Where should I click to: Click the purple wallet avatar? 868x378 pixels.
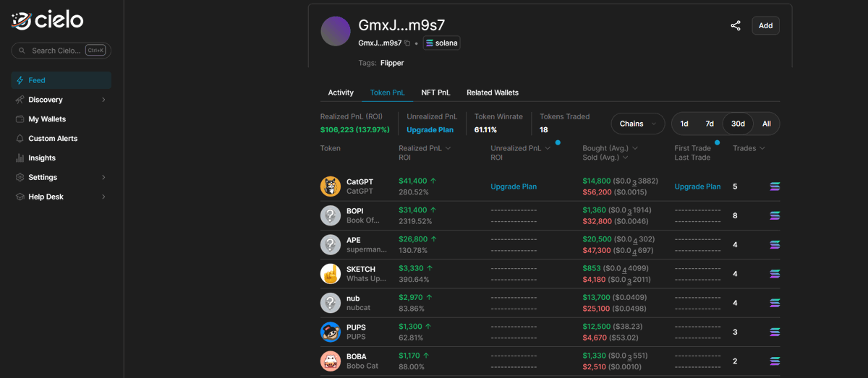pyautogui.click(x=336, y=31)
